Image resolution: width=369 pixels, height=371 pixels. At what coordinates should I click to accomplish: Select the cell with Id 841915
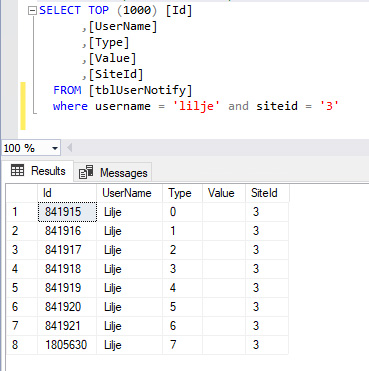(x=67, y=212)
